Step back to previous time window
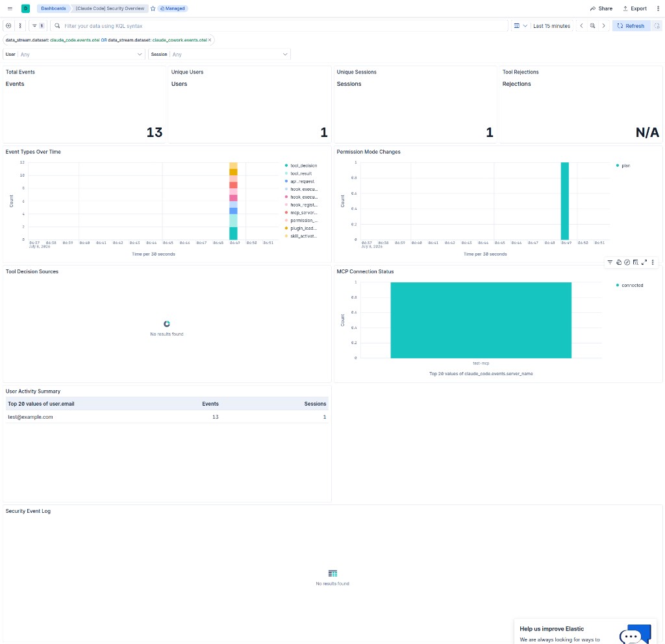The width and height of the screenshot is (665, 644). pos(581,26)
